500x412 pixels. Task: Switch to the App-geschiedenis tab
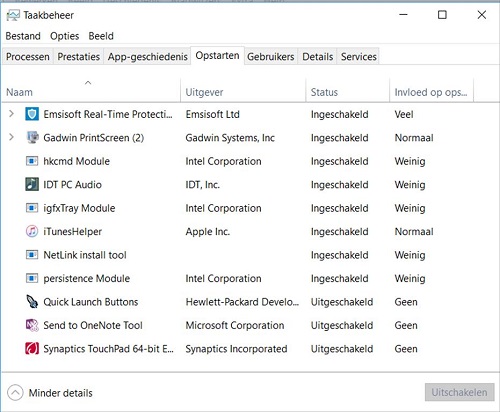[x=148, y=57]
